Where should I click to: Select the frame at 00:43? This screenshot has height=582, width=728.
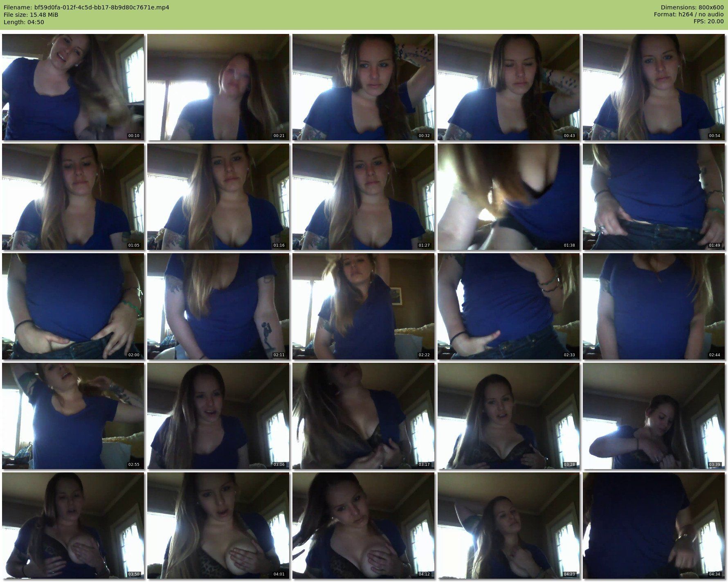click(508, 87)
